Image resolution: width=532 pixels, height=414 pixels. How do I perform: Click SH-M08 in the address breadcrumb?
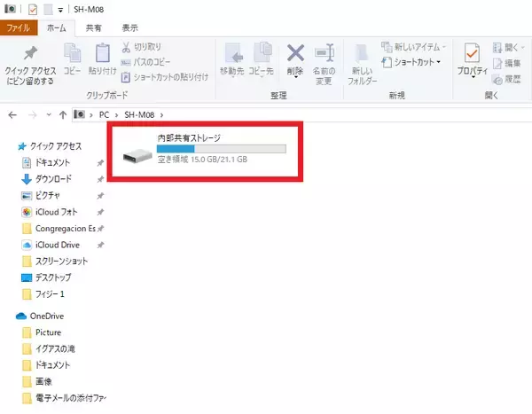click(x=139, y=115)
